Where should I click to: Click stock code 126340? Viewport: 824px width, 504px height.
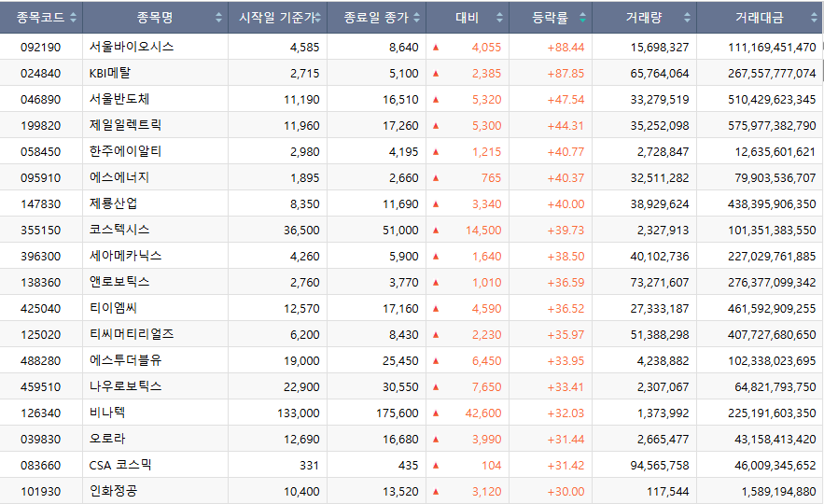pos(40,413)
